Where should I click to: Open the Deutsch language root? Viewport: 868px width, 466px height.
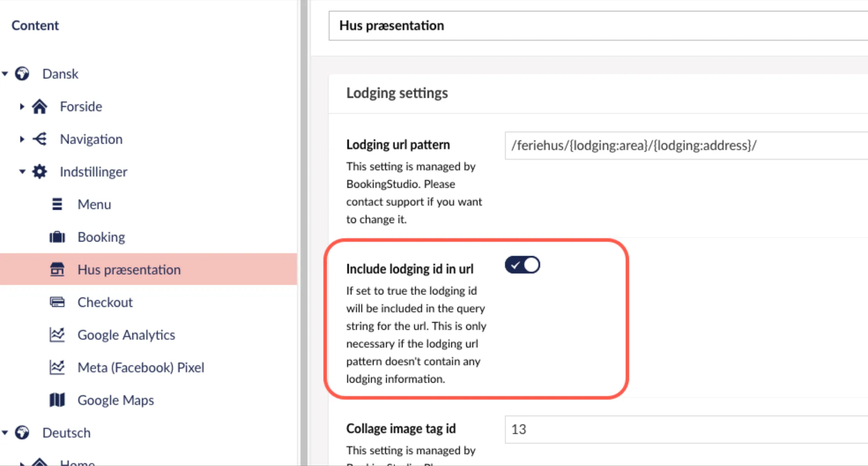(66, 433)
